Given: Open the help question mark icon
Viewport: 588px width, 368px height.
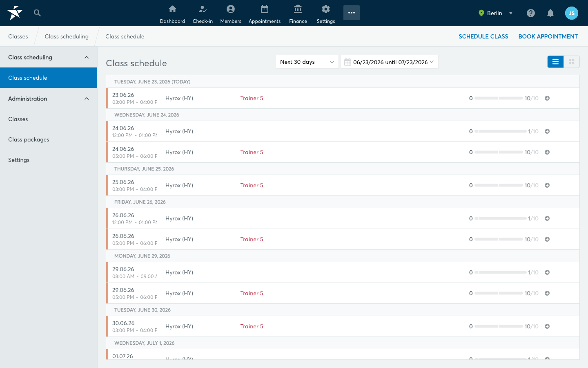Looking at the screenshot, I should point(531,13).
